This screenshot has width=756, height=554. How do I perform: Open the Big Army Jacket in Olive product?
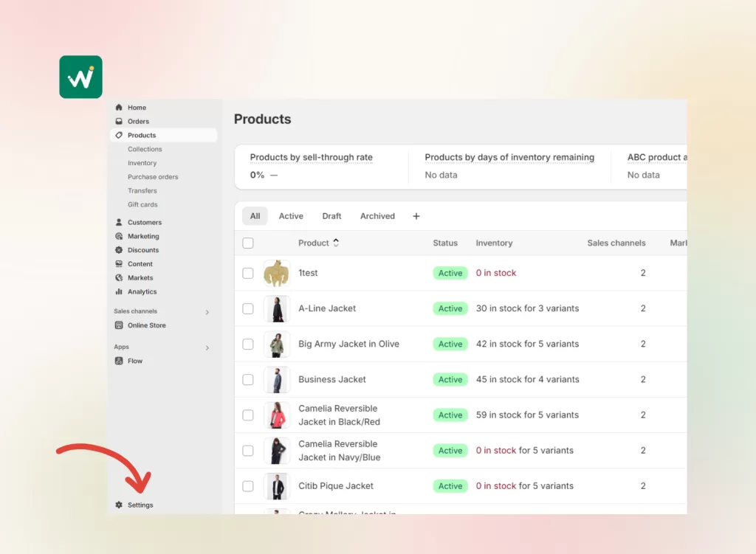click(348, 344)
